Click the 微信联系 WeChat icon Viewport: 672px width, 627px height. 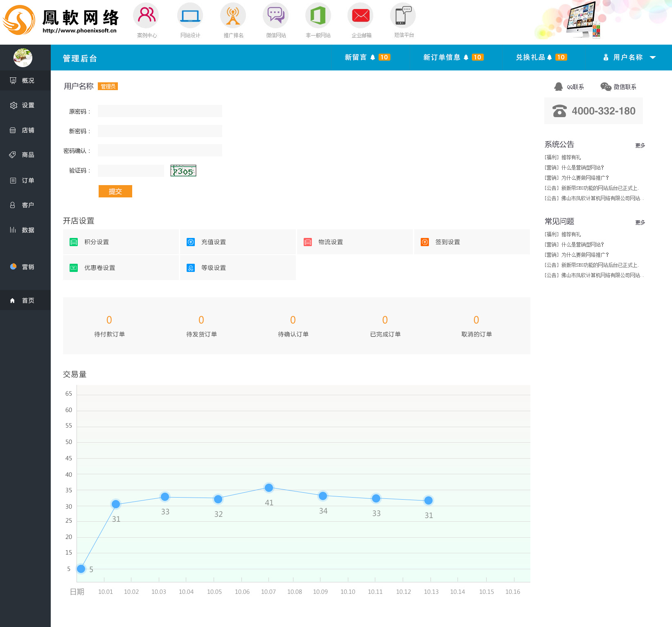pyautogui.click(x=605, y=87)
